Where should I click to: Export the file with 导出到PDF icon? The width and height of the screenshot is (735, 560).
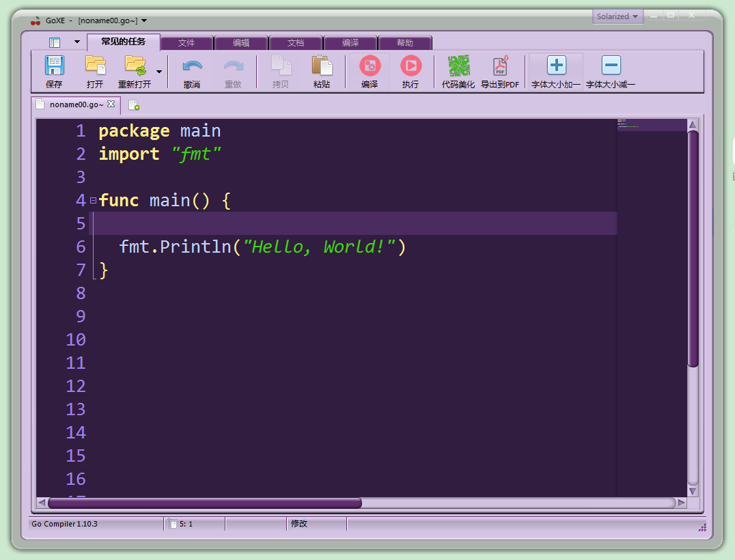(x=500, y=66)
